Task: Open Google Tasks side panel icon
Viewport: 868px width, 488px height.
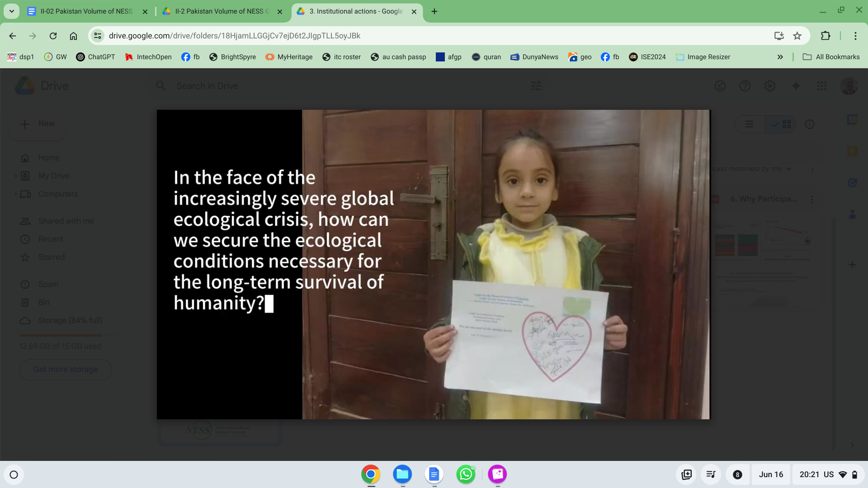Action: pos(853,183)
